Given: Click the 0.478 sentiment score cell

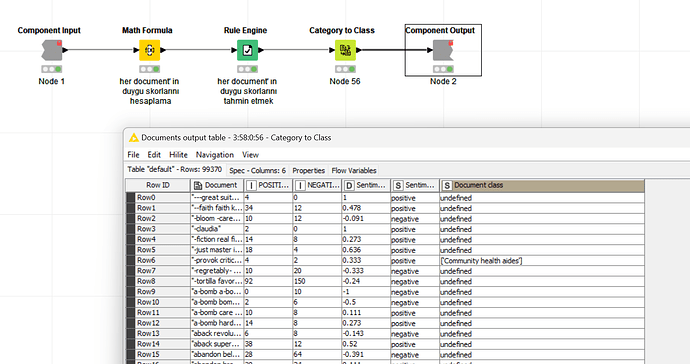Looking at the screenshot, I should point(366,208).
